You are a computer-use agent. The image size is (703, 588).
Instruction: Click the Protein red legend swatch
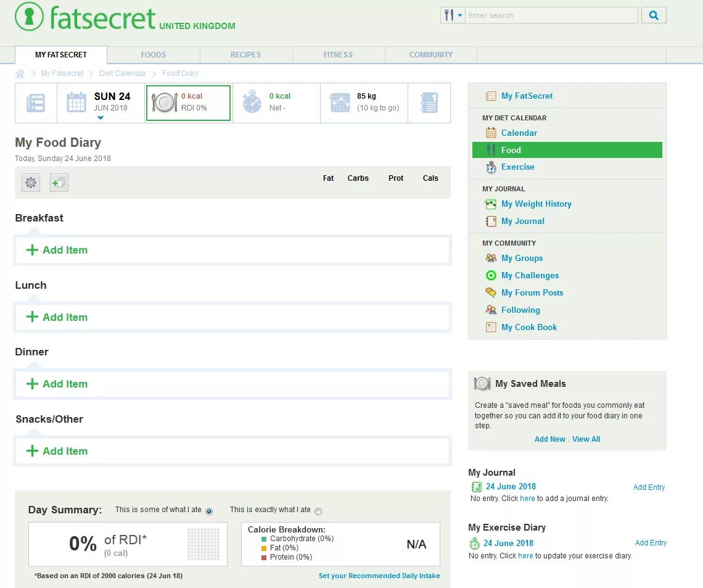pyautogui.click(x=264, y=558)
